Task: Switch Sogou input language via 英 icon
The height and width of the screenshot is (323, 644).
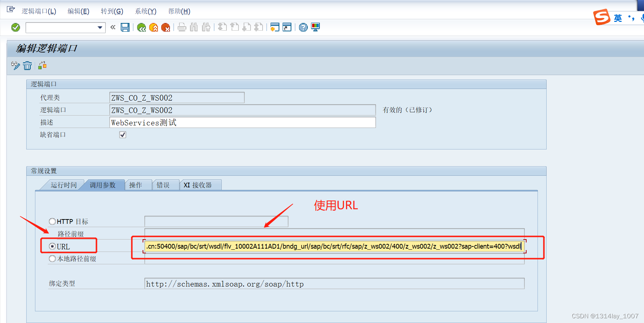Action: tap(618, 18)
